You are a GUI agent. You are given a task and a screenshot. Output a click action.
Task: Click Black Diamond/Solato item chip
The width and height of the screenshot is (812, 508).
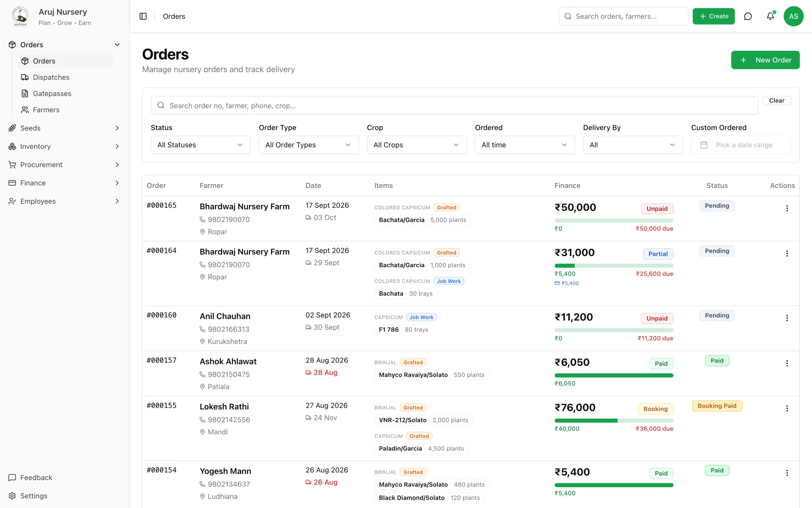(429, 498)
